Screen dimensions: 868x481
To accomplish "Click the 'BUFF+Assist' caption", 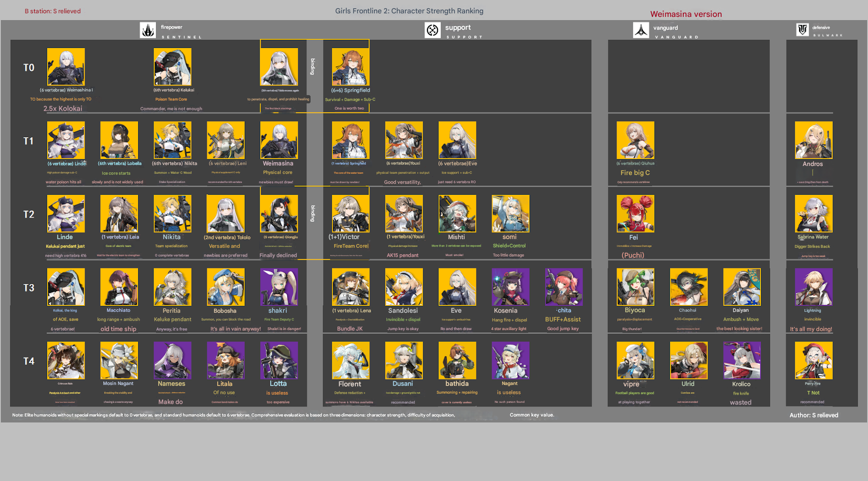I will point(563,319).
